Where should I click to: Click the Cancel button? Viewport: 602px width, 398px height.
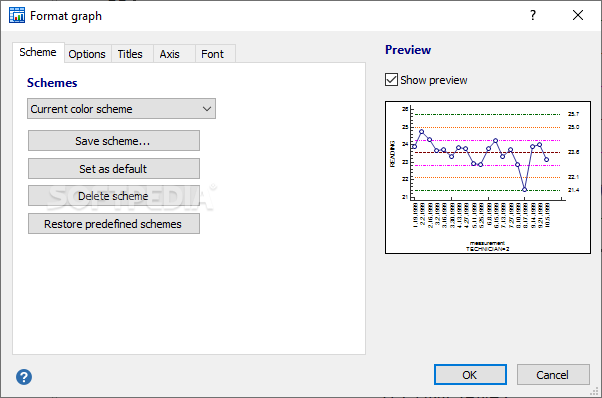pos(553,375)
